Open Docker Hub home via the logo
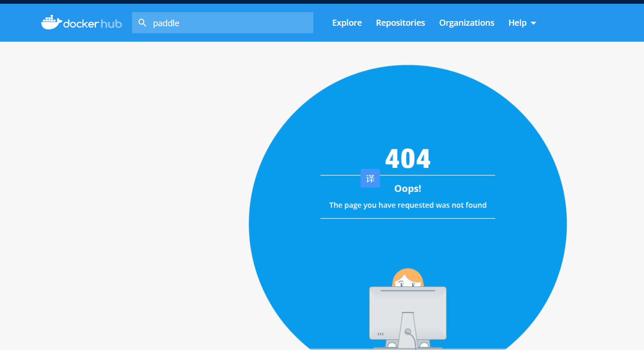 point(81,22)
